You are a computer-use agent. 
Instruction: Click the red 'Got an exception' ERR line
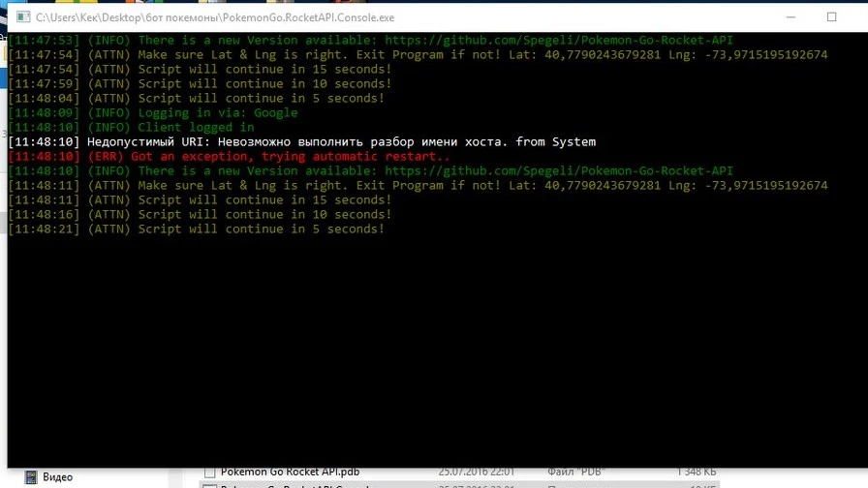pyautogui.click(x=229, y=156)
